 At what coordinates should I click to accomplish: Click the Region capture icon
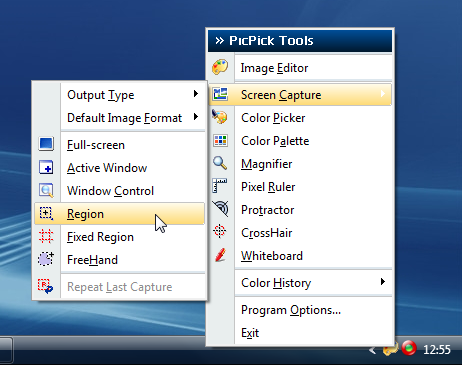click(46, 213)
